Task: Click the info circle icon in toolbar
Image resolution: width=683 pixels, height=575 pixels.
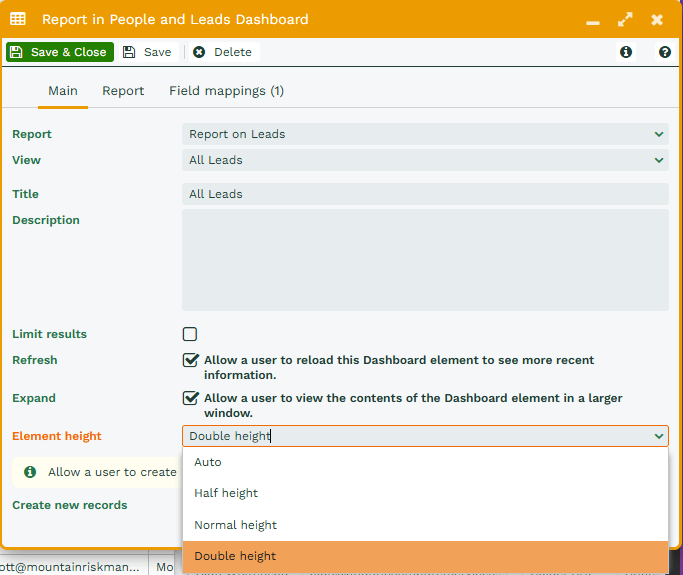Action: (626, 52)
